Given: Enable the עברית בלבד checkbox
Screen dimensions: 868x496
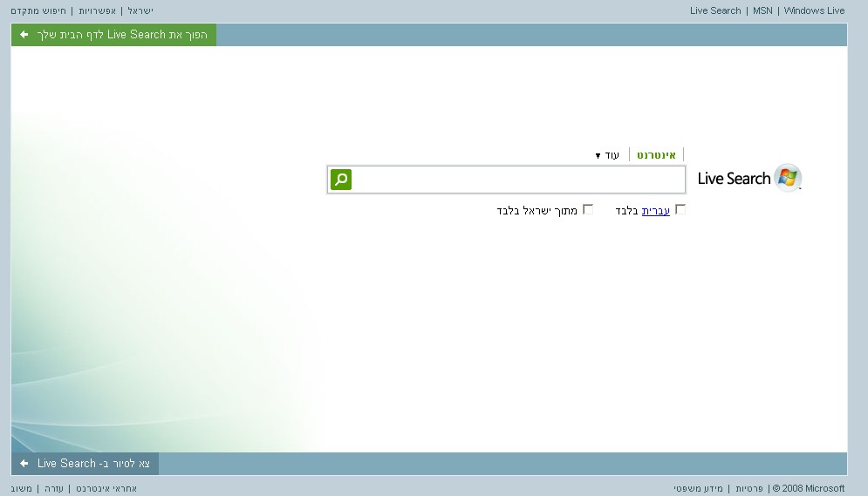Looking at the screenshot, I should click(680, 210).
